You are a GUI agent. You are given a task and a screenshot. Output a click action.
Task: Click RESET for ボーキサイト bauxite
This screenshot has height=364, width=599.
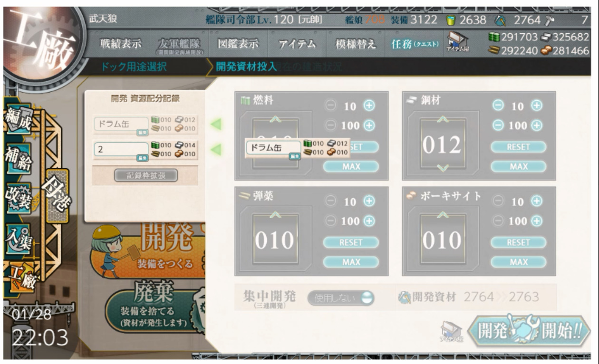(518, 242)
